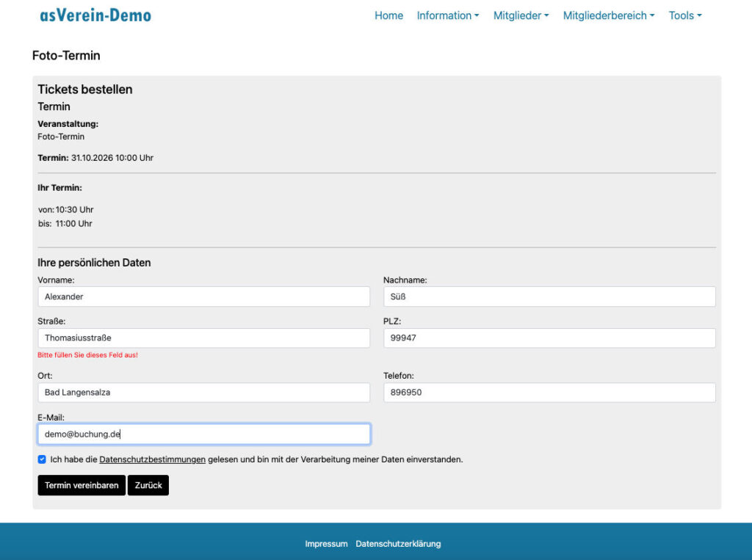Image resolution: width=752 pixels, height=560 pixels.
Task: Select the Straße text field
Action: coord(203,338)
